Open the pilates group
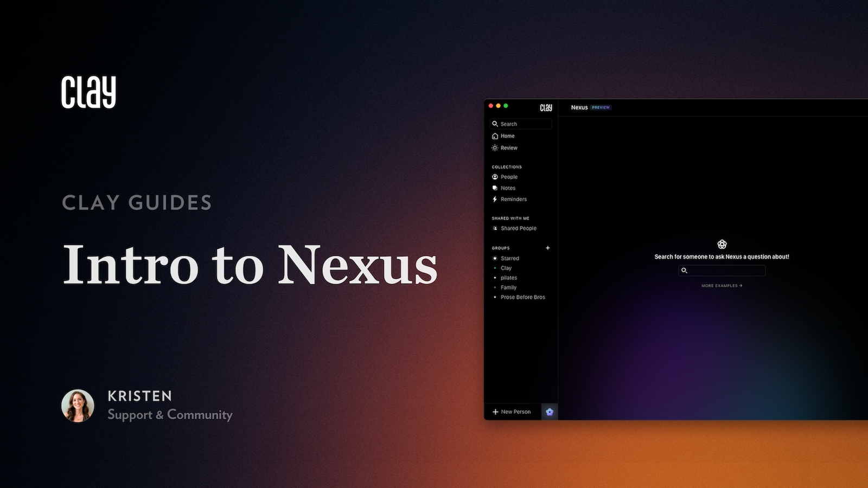This screenshot has height=488, width=868. pyautogui.click(x=508, y=278)
